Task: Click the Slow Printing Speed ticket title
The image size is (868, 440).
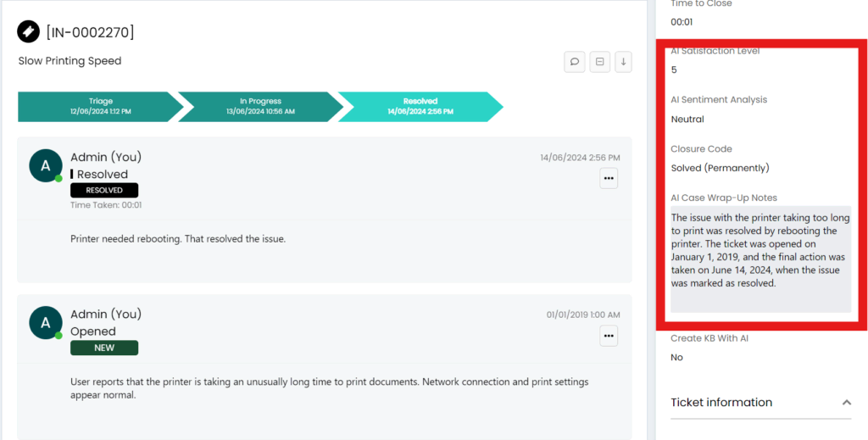Action: pos(70,61)
